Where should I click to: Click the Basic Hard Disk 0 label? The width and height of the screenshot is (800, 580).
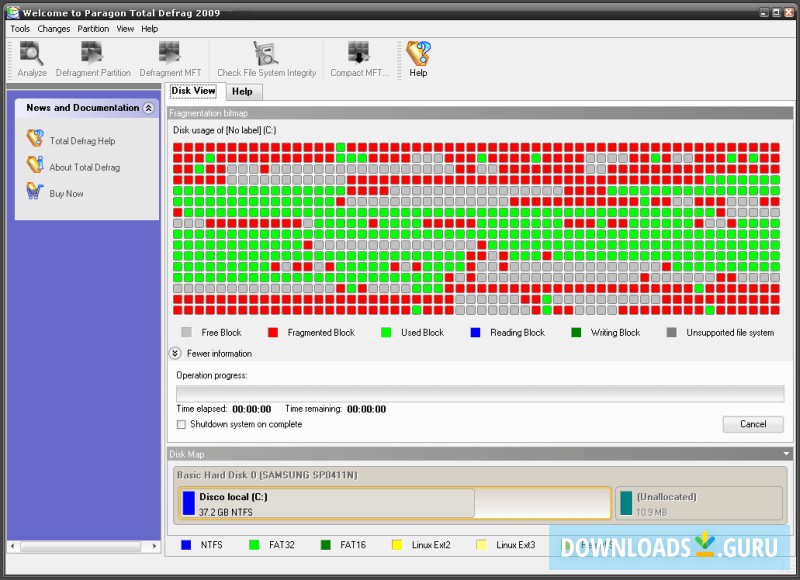(267, 475)
